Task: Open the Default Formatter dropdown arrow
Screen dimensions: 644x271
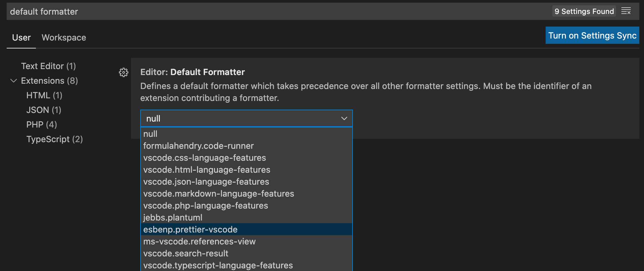Action: [344, 119]
